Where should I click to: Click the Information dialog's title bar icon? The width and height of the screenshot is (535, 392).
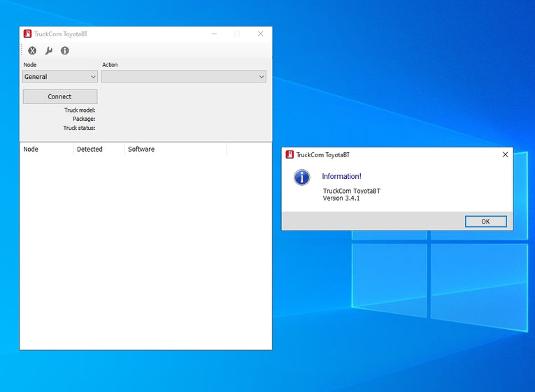click(289, 154)
